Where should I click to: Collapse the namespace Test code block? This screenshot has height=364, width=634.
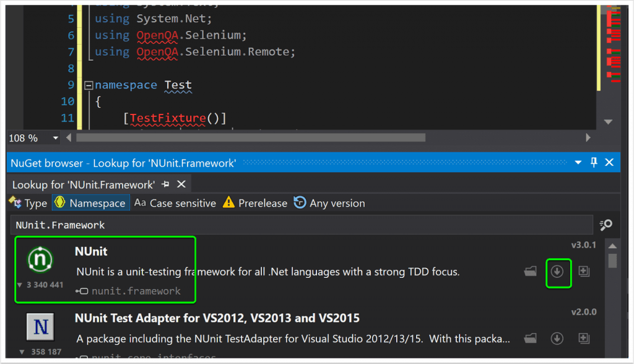click(89, 85)
